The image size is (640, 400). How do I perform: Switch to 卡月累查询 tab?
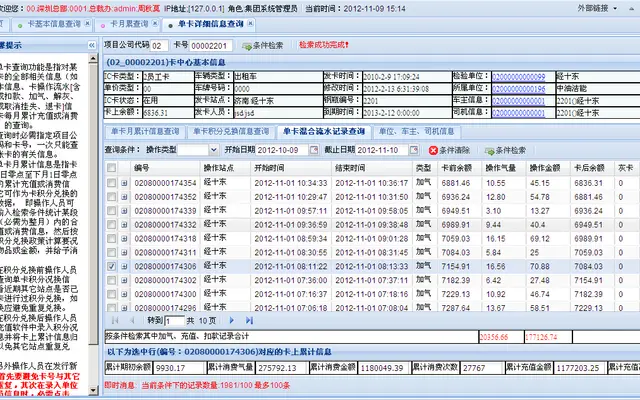129,24
